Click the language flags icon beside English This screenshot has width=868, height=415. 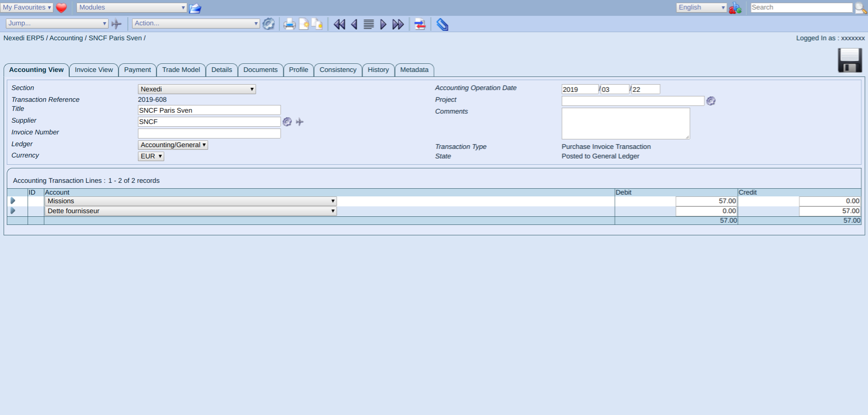735,8
